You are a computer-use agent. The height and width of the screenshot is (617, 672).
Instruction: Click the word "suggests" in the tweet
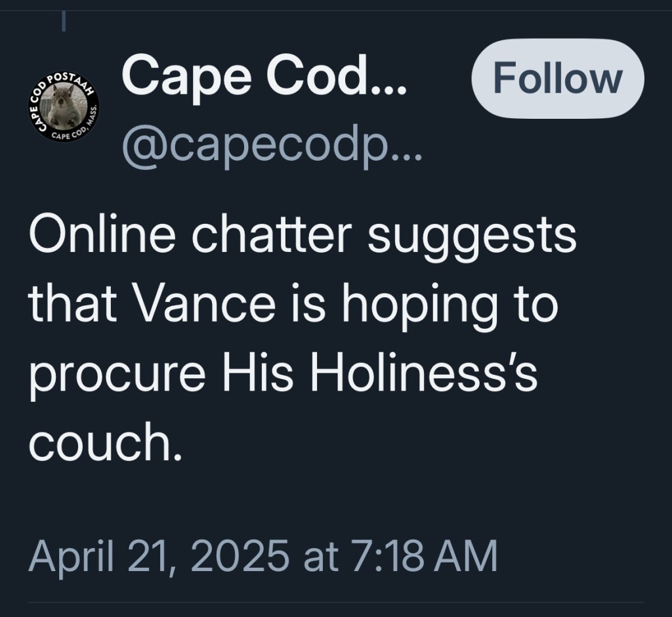click(471, 238)
